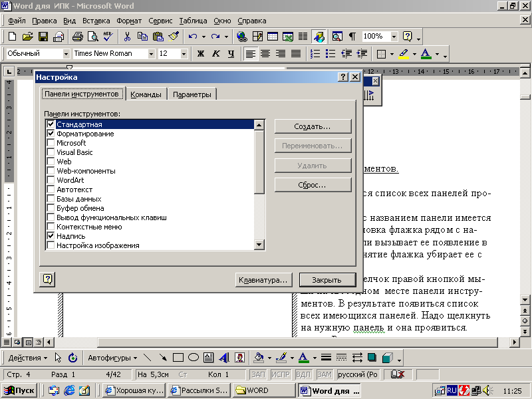Open the font size 12 dropdown
532x399 pixels.
tap(184, 54)
